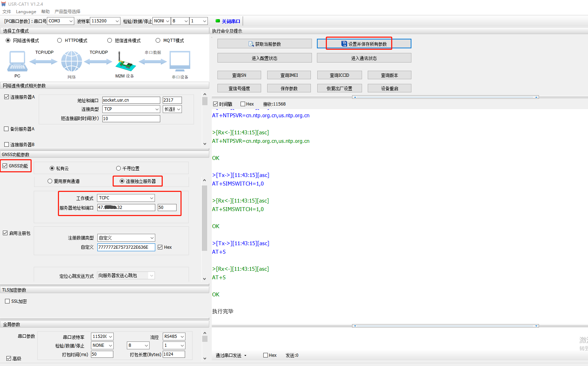Click the network globe icon
Viewport: 588px width, 366px height.
tap(71, 61)
